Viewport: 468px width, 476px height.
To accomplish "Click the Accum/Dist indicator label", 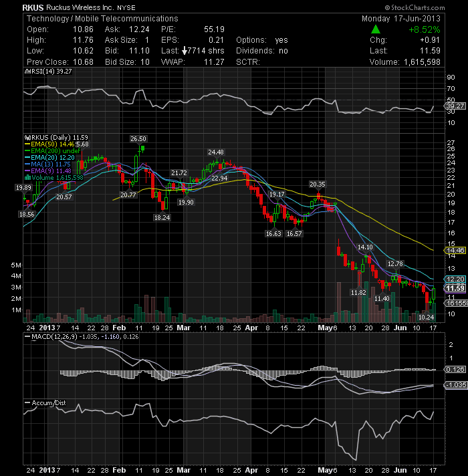I will tap(49, 403).
